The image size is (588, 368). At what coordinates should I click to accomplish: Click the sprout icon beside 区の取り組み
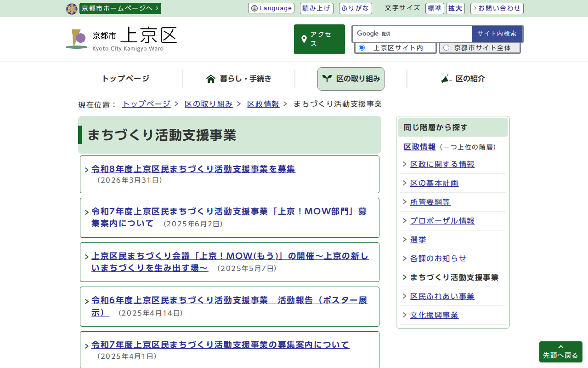coord(327,79)
